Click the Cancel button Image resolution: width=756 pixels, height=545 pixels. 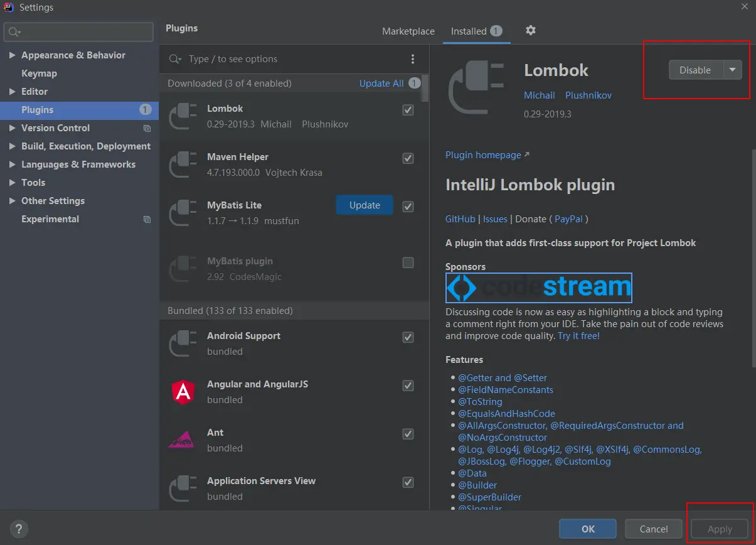pyautogui.click(x=654, y=529)
